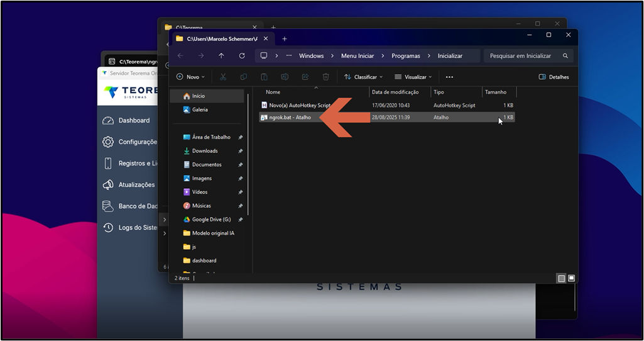Add a new Explorer tab
The width and height of the screenshot is (644, 341).
pos(284,38)
